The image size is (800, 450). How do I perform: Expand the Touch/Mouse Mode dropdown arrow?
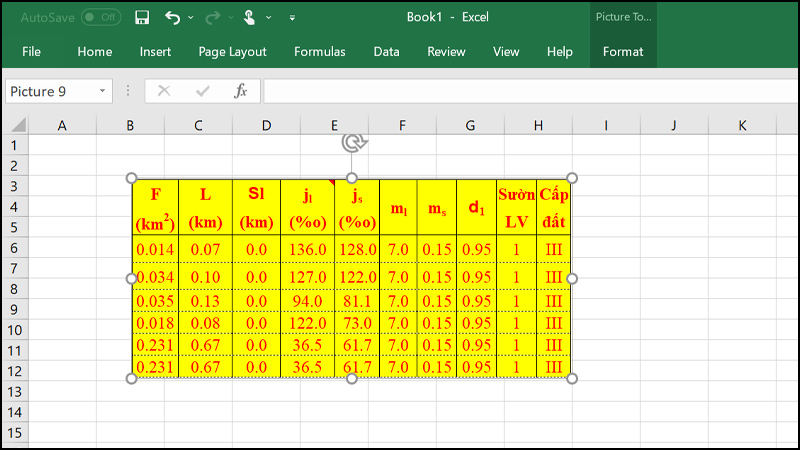pyautogui.click(x=266, y=18)
